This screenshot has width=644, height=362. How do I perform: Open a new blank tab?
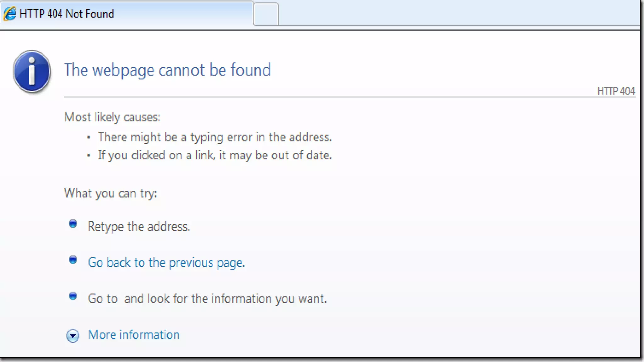(x=266, y=14)
